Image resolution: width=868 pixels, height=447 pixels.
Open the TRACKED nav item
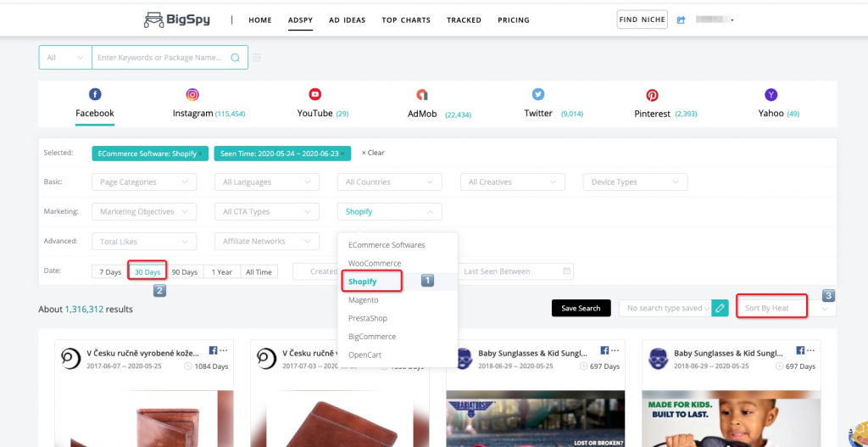click(x=464, y=20)
